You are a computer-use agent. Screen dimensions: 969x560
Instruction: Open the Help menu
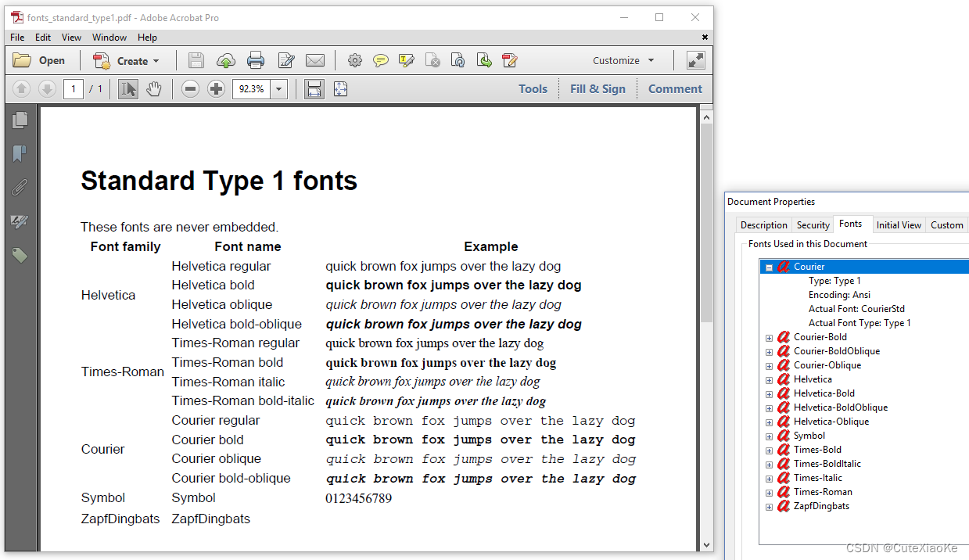[x=147, y=38]
